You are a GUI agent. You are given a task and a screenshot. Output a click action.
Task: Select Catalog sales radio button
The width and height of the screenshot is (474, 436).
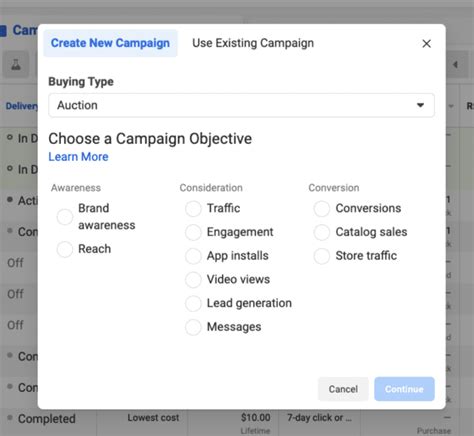pyautogui.click(x=322, y=232)
